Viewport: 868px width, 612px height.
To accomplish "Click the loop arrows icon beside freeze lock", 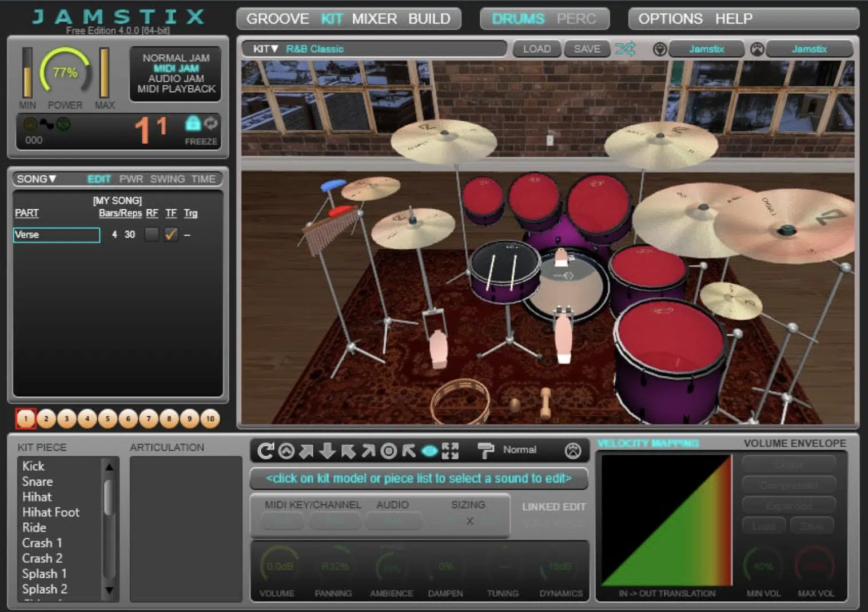I will pos(211,122).
